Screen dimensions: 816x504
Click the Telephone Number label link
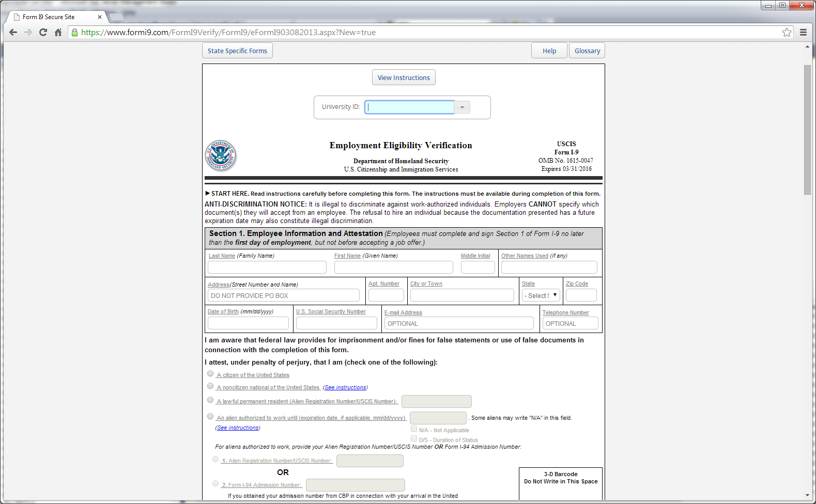click(566, 312)
